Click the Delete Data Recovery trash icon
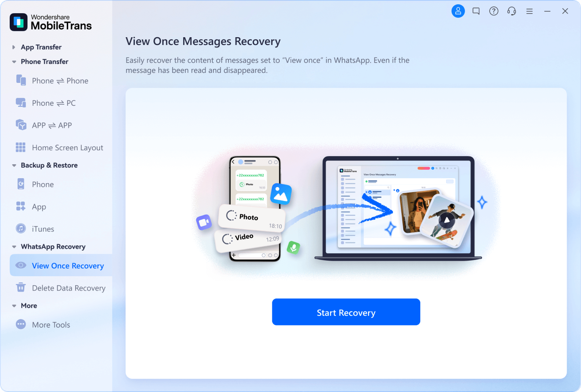 21,288
